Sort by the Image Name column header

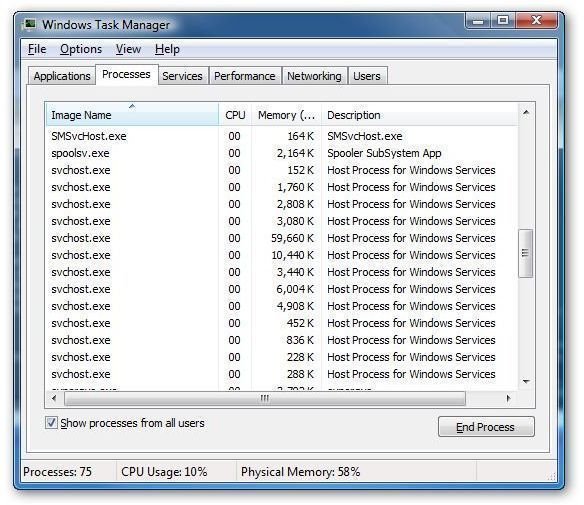(x=132, y=115)
